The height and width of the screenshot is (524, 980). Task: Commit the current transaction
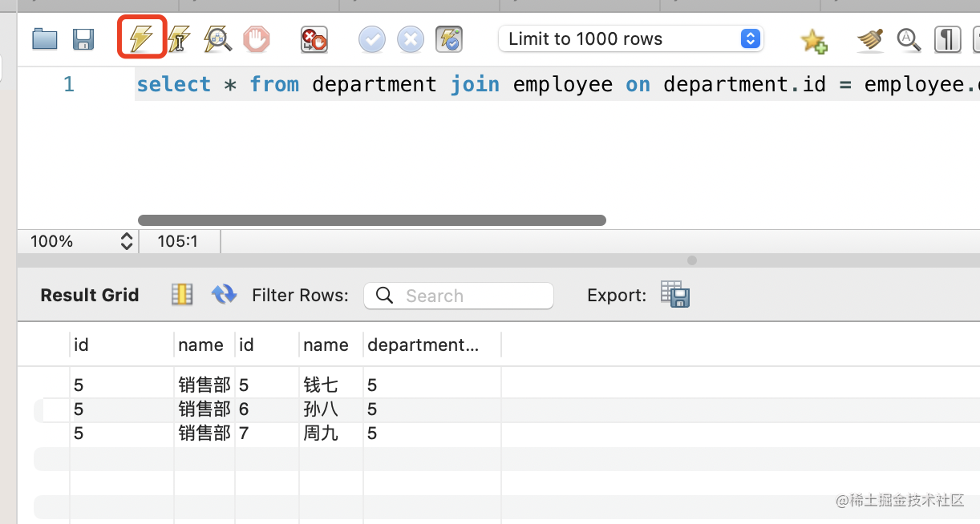tap(371, 38)
